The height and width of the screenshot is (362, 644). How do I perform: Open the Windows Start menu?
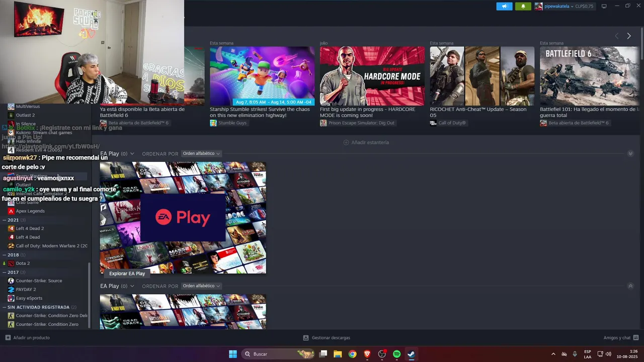[233, 354]
